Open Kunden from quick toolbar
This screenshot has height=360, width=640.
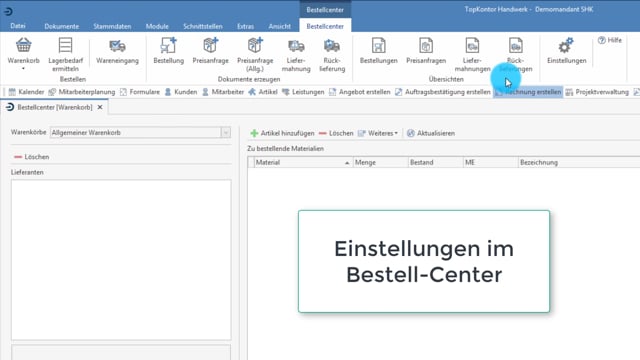coord(181,92)
